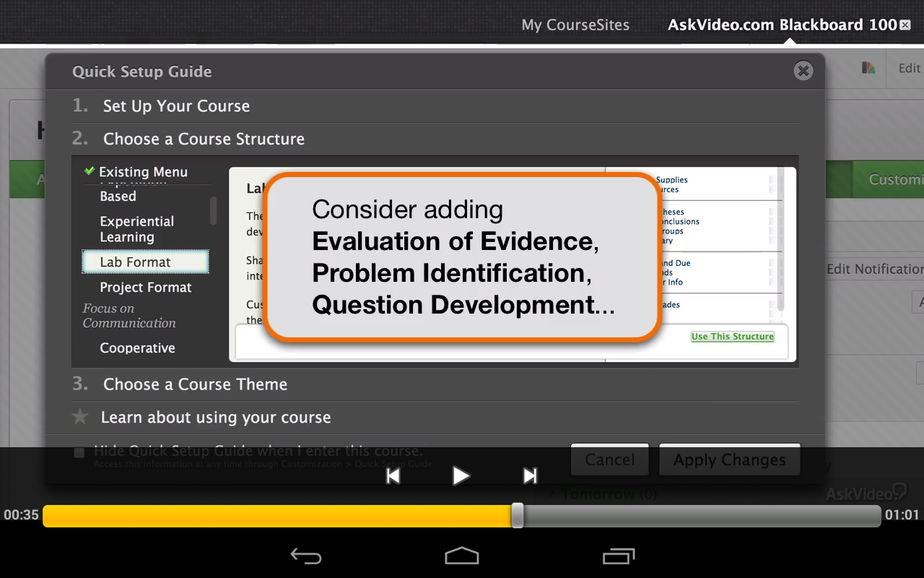Expand Set Up Your Course section
The width and height of the screenshot is (924, 578).
[176, 106]
